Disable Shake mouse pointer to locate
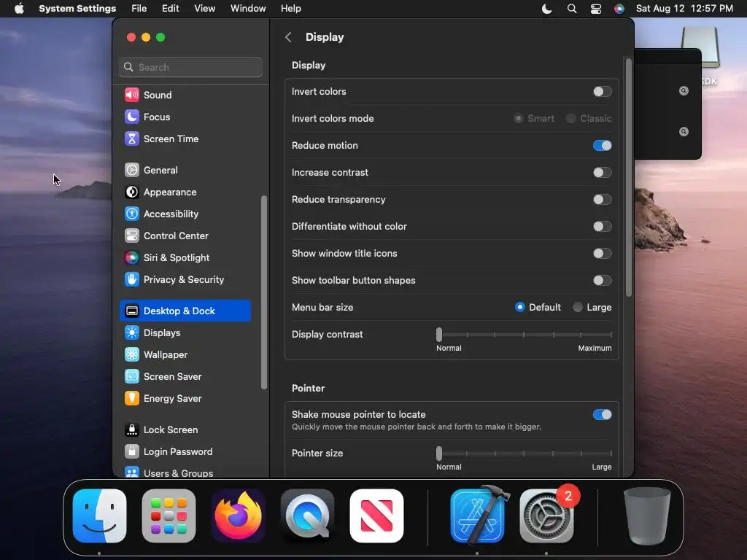 [602, 414]
